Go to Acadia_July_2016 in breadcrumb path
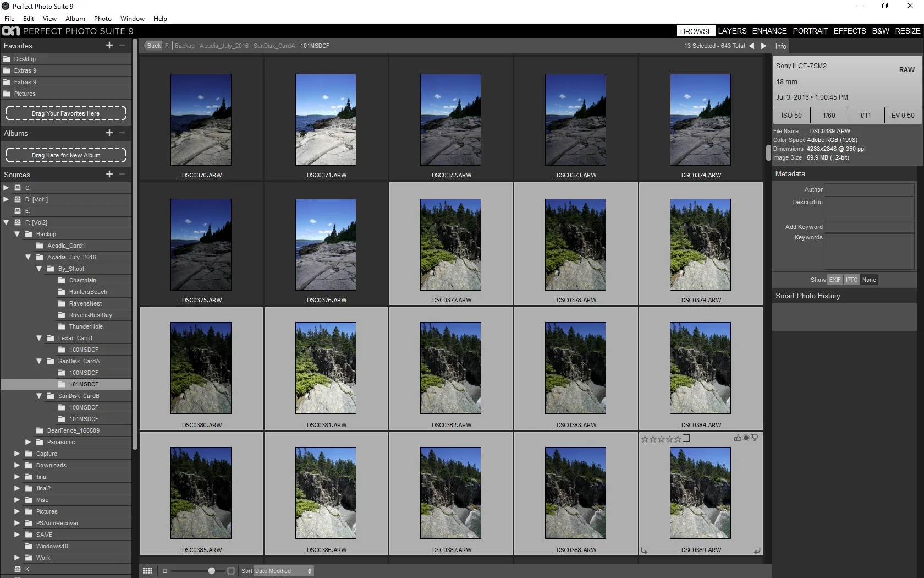 pyautogui.click(x=224, y=46)
